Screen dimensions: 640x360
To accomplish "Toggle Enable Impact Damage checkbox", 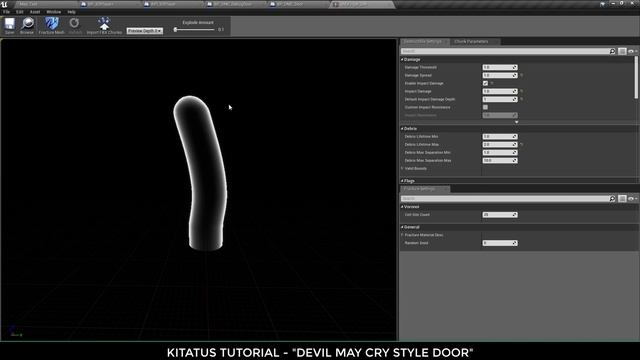I will [485, 83].
